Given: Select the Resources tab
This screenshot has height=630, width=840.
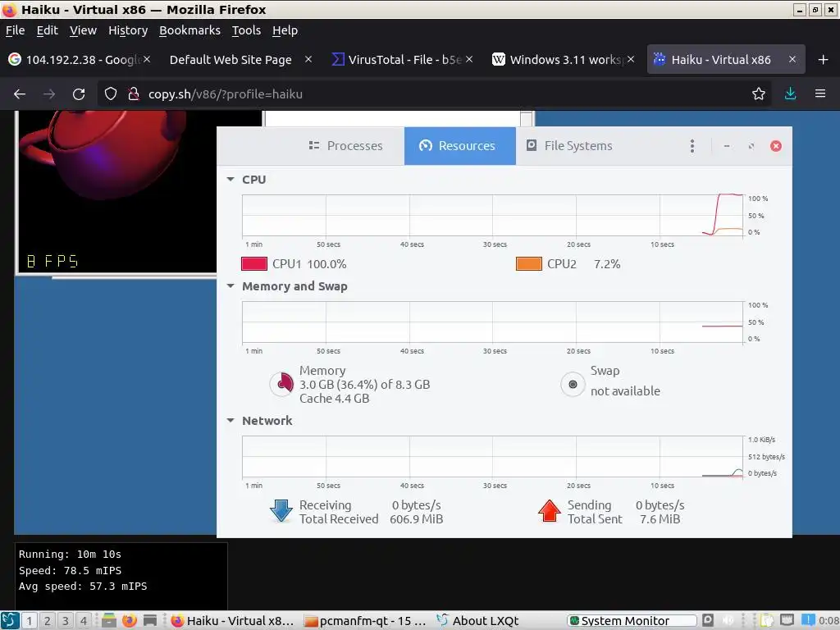Looking at the screenshot, I should [459, 146].
